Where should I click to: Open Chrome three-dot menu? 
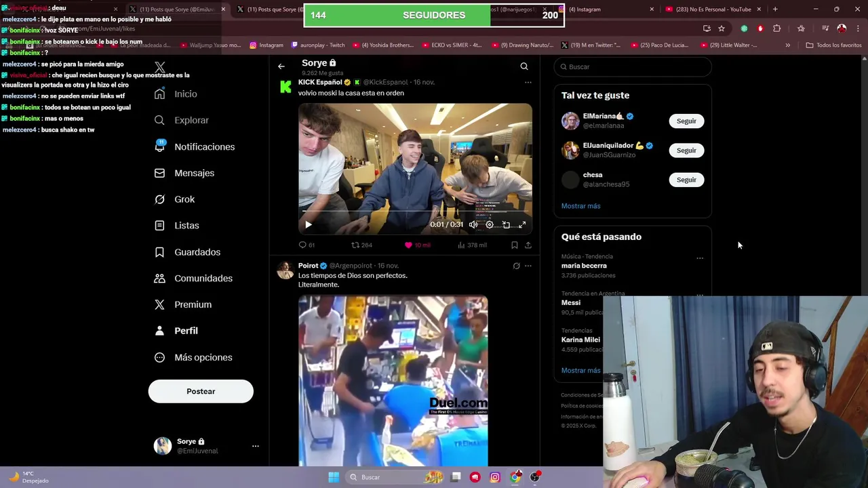coord(857,28)
